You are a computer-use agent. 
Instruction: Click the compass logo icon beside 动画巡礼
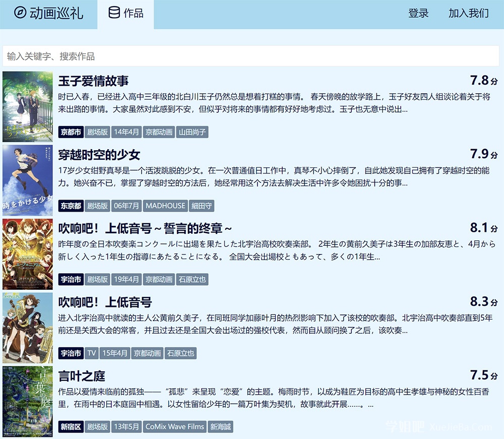point(20,13)
